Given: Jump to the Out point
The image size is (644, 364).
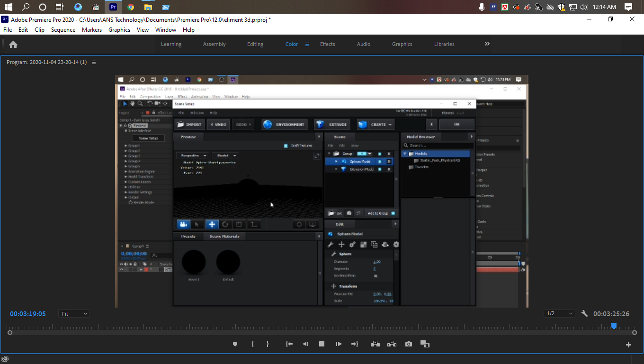Looking at the screenshot, I should [355, 344].
